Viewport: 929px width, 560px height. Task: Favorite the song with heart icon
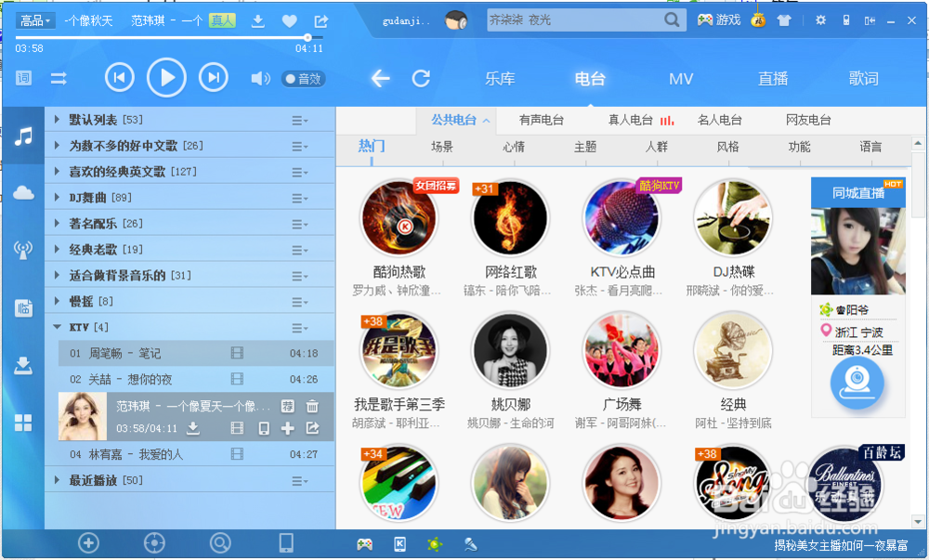pyautogui.click(x=289, y=21)
